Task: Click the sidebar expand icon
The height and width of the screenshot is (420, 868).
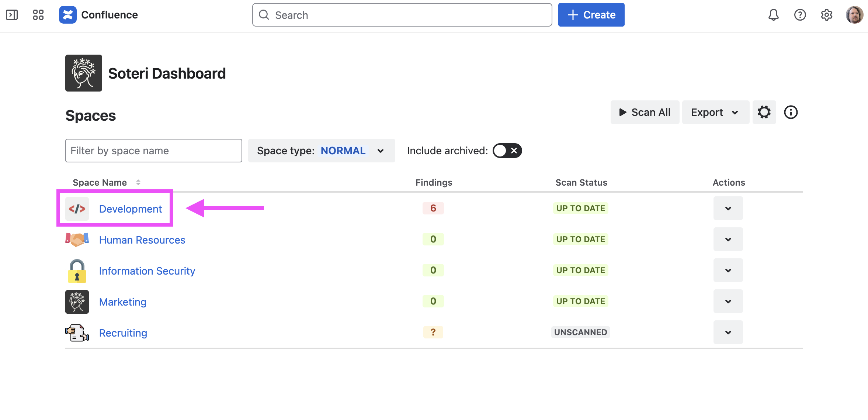Action: 12,15
